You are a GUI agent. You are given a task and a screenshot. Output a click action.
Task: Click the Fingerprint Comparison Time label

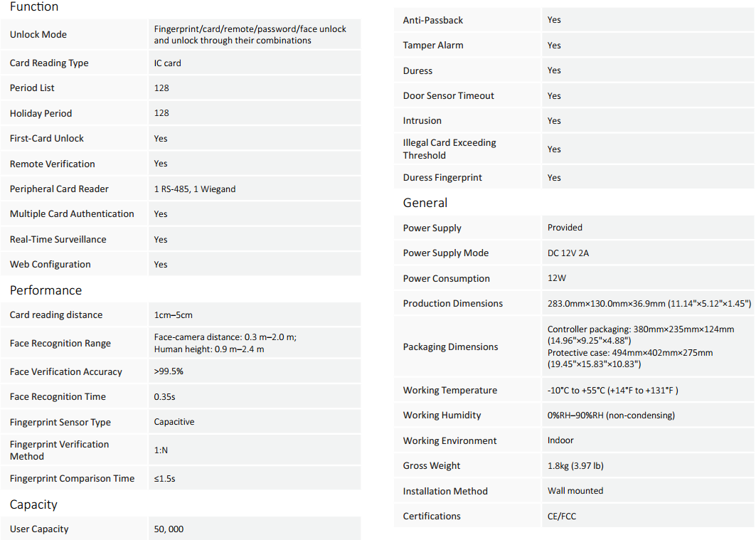72,479
